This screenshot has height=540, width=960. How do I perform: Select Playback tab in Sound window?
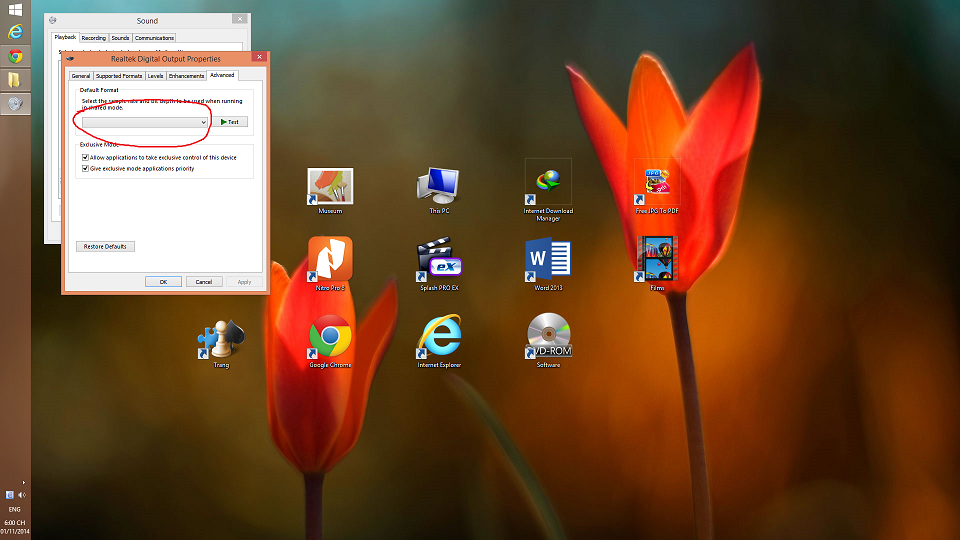coord(65,37)
